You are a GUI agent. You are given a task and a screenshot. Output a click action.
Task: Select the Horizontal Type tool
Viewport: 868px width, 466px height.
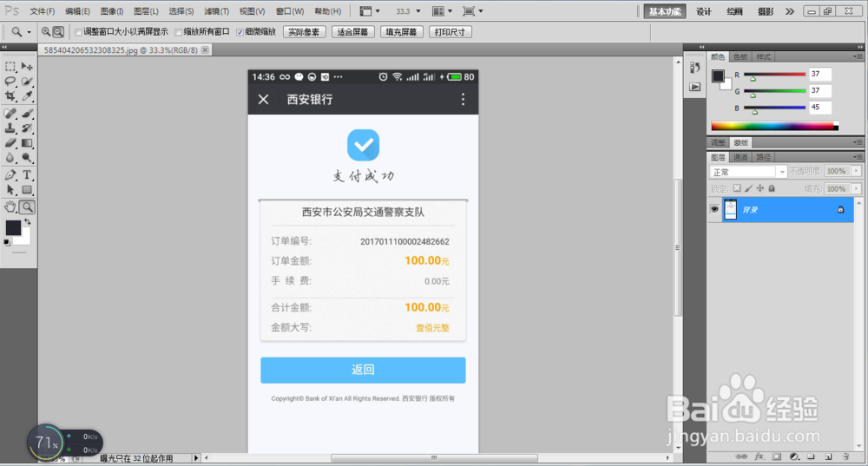click(27, 175)
